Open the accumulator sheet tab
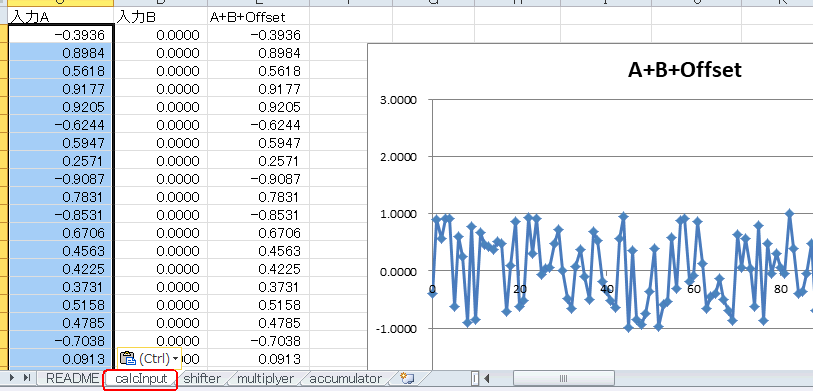813x391 pixels. (x=345, y=379)
